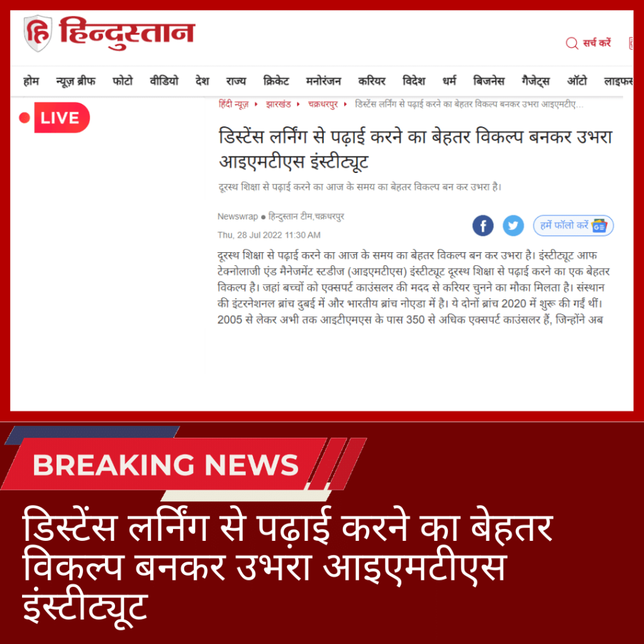Click the सर्च करें search text
This screenshot has height=644, width=644.
(x=597, y=43)
